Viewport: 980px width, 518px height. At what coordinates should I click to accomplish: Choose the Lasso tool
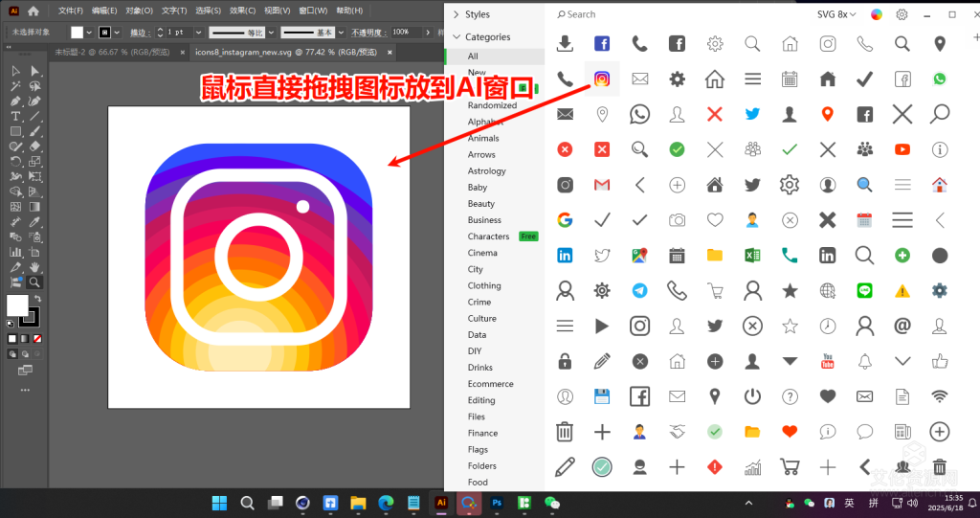click(35, 86)
